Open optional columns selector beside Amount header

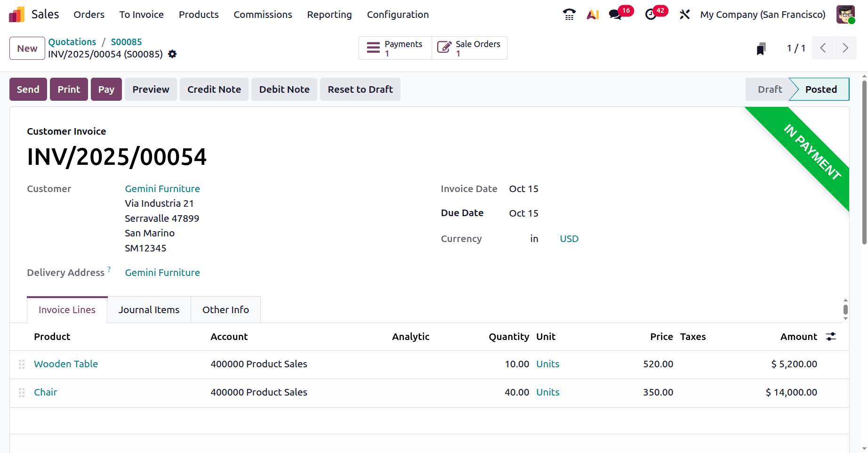(x=830, y=336)
